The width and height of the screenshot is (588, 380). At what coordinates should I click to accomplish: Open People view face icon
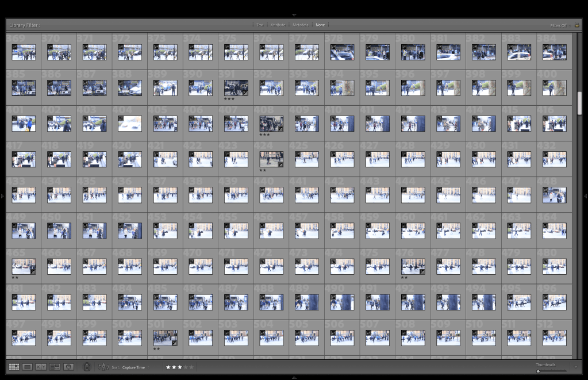pyautogui.click(x=68, y=367)
